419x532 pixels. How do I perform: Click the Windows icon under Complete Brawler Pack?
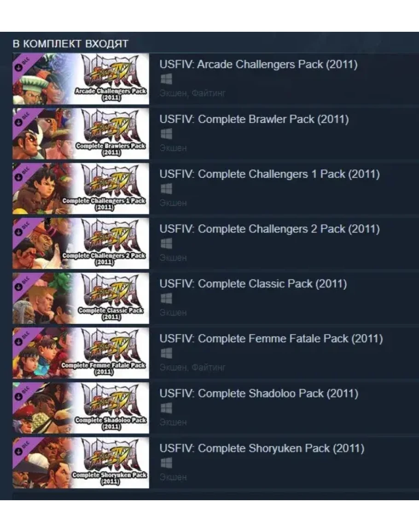pyautogui.click(x=166, y=134)
